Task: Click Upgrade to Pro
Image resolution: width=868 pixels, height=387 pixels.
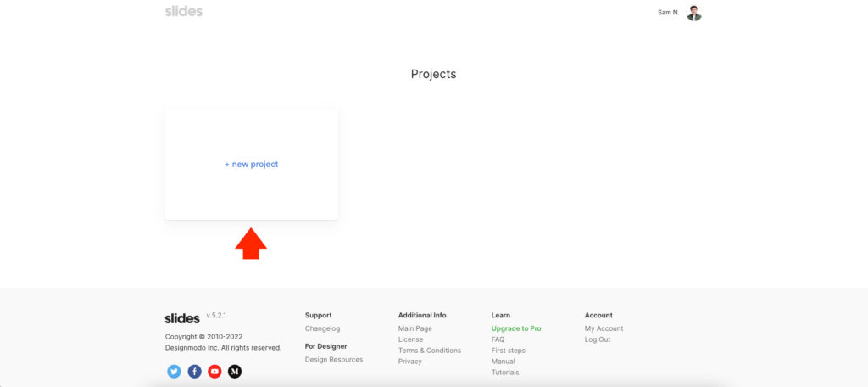Action: (516, 328)
